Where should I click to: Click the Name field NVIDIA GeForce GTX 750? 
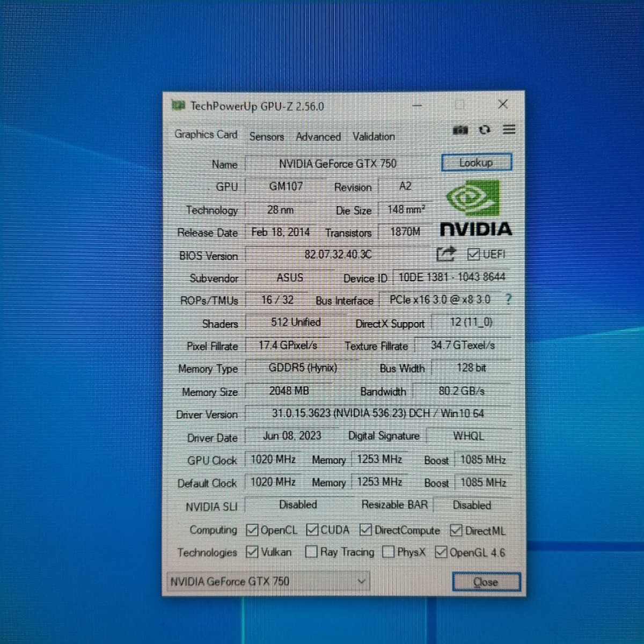point(338,164)
